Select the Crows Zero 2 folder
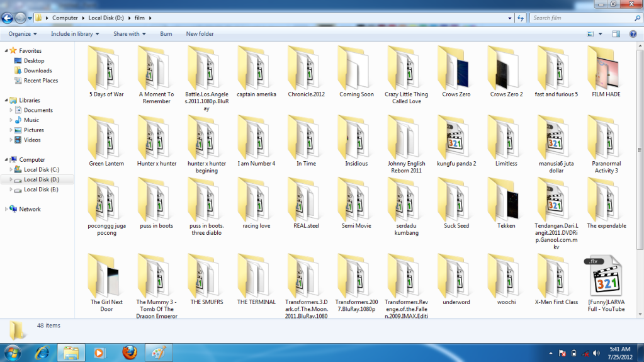The width and height of the screenshot is (644, 362). [x=506, y=73]
